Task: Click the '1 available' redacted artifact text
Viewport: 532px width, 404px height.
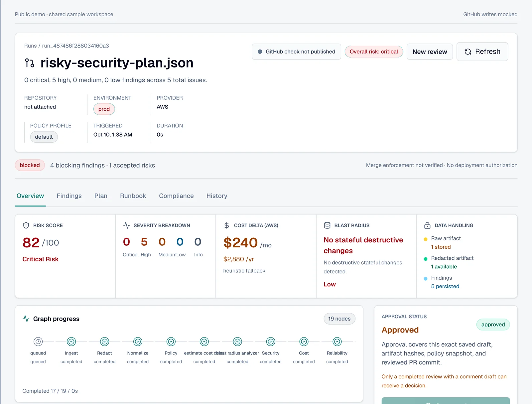Action: (x=444, y=267)
